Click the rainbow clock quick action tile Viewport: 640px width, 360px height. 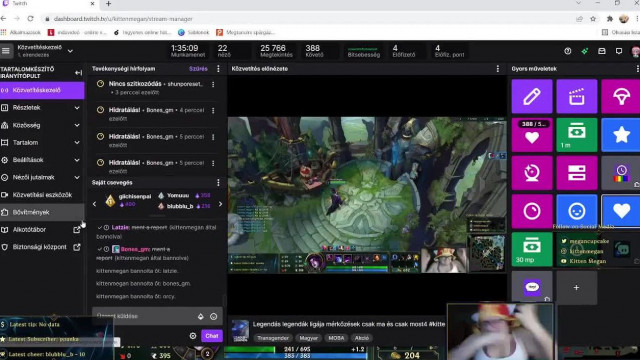pyautogui.click(x=621, y=173)
